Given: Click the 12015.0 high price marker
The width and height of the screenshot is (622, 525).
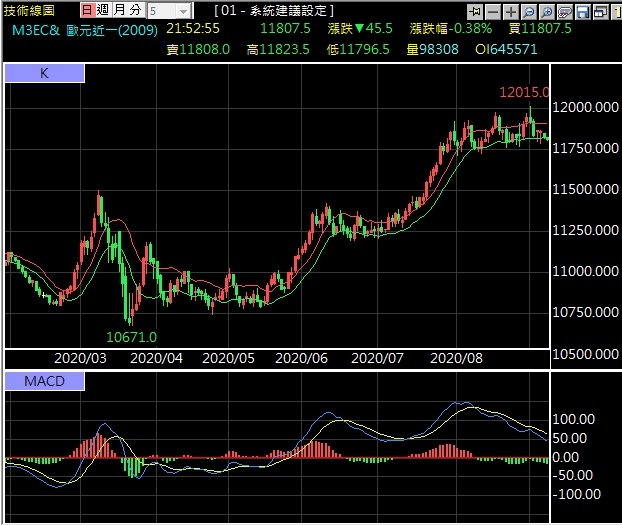Looking at the screenshot, I should [x=524, y=92].
